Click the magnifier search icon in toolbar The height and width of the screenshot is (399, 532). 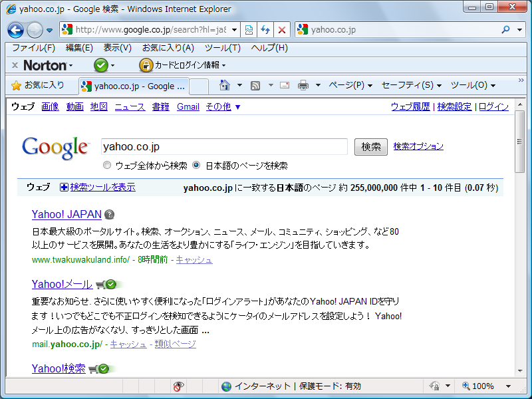(505, 30)
